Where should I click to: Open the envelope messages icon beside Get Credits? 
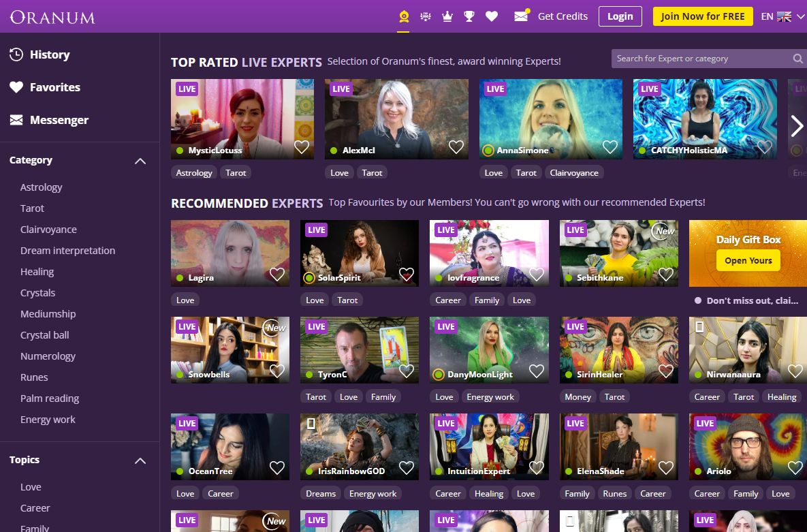click(522, 16)
